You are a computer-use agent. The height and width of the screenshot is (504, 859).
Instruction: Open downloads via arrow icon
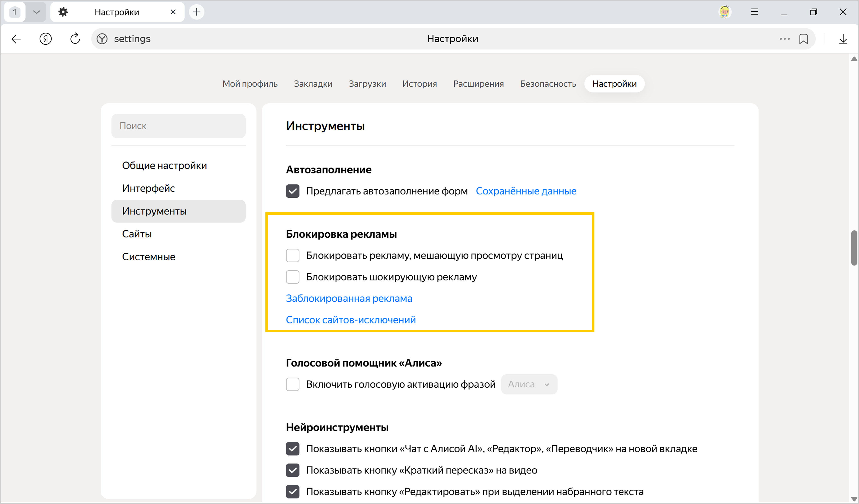[x=843, y=39]
